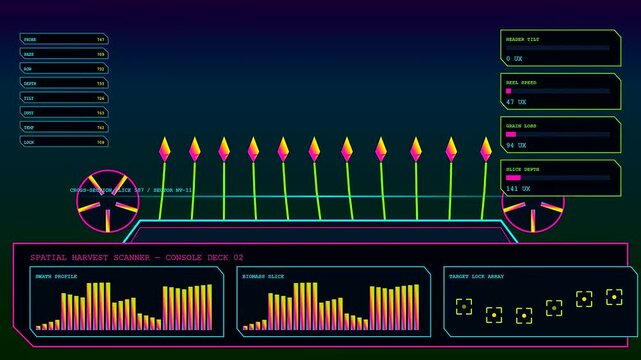Adjust the Grain Loss slider bar
Viewport: 641px width, 360px height.
(x=558, y=134)
